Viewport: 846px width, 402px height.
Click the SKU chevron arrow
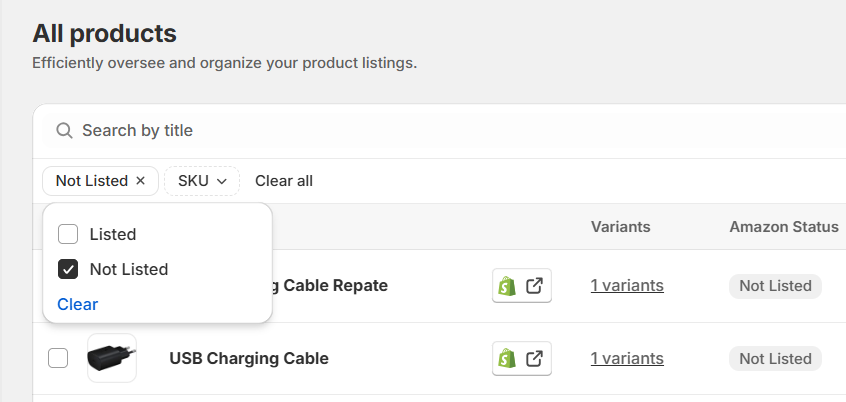[221, 181]
